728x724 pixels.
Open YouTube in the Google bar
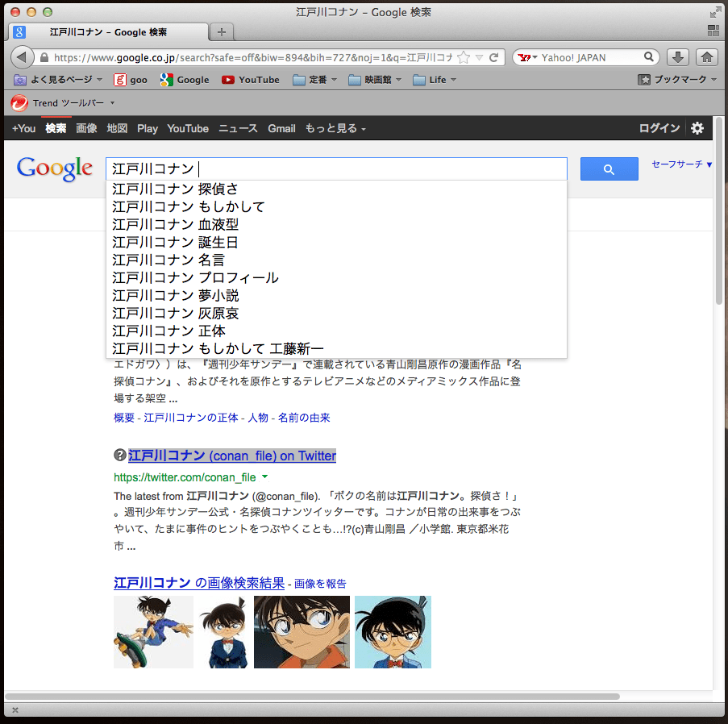tap(188, 128)
